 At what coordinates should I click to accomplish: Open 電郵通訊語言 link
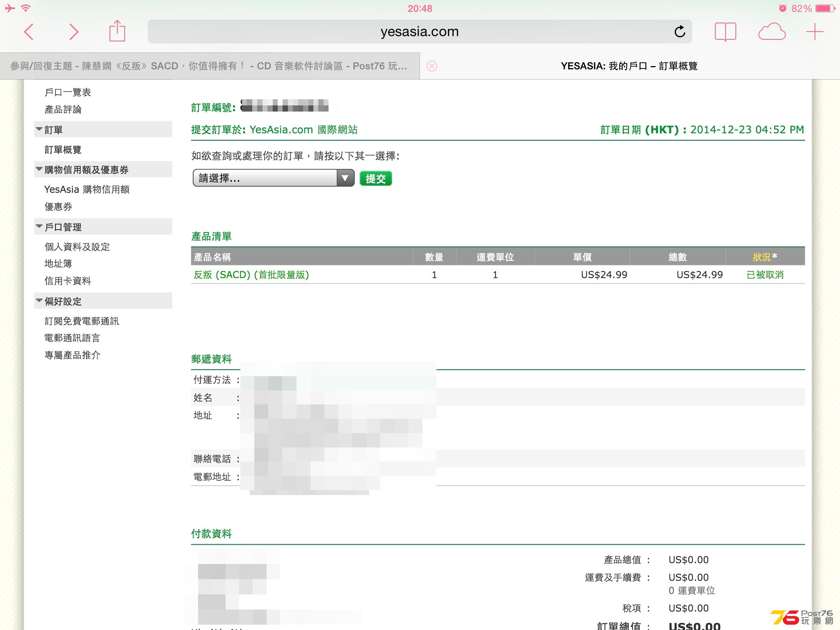[72, 338]
